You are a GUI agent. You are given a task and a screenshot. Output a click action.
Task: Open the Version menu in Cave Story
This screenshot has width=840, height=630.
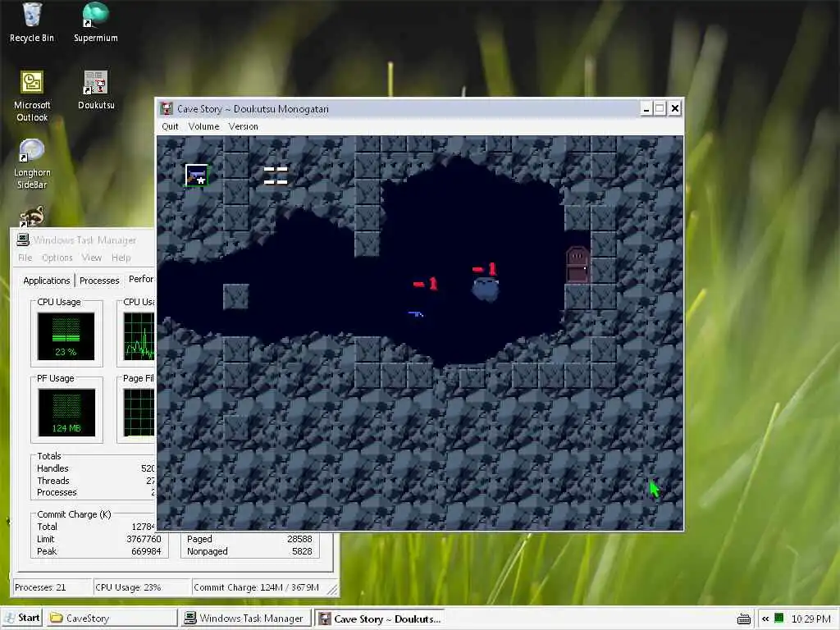click(x=243, y=126)
